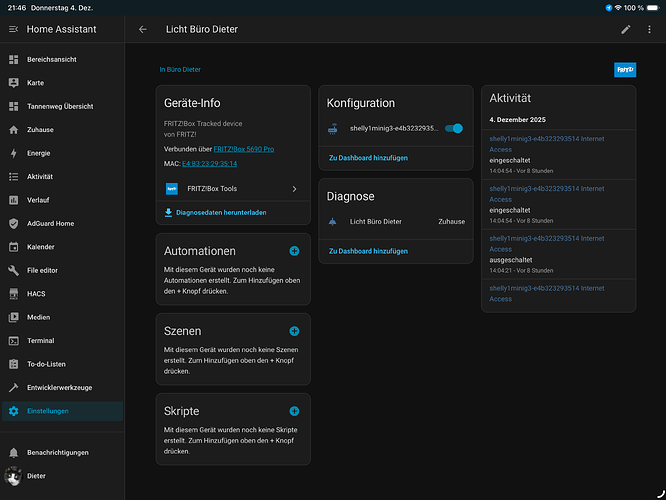
Task: Toggle shelly1minig3 internet access switch
Action: pyautogui.click(x=454, y=128)
